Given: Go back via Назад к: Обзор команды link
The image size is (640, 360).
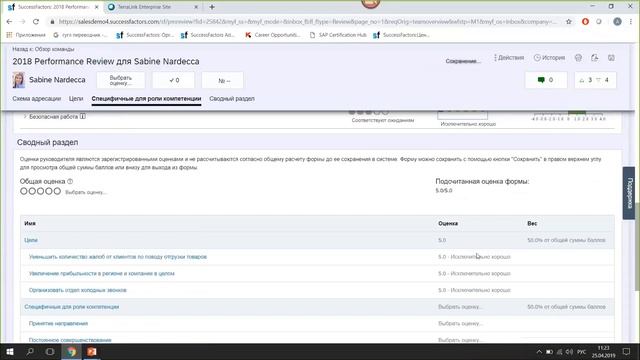Looking at the screenshot, I should (x=43, y=49).
